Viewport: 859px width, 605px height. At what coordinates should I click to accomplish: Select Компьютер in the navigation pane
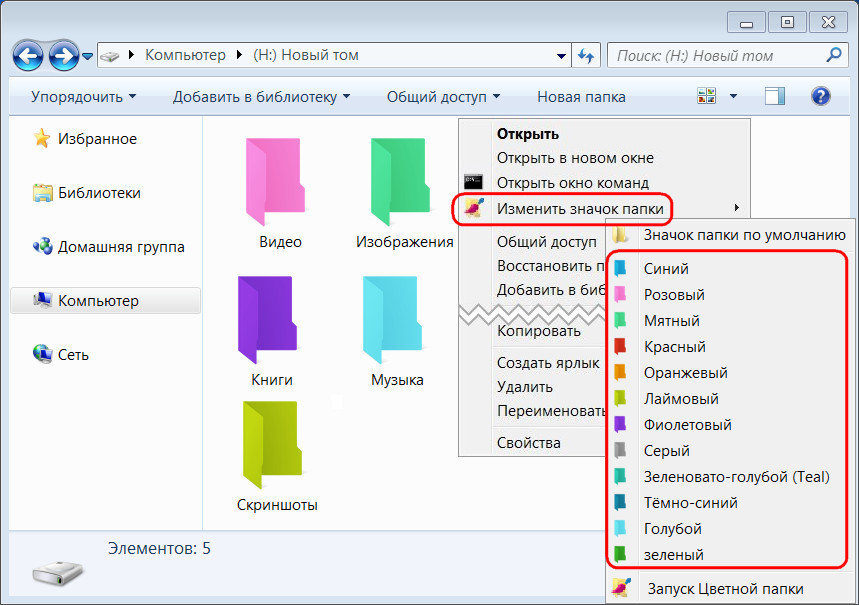click(x=105, y=301)
